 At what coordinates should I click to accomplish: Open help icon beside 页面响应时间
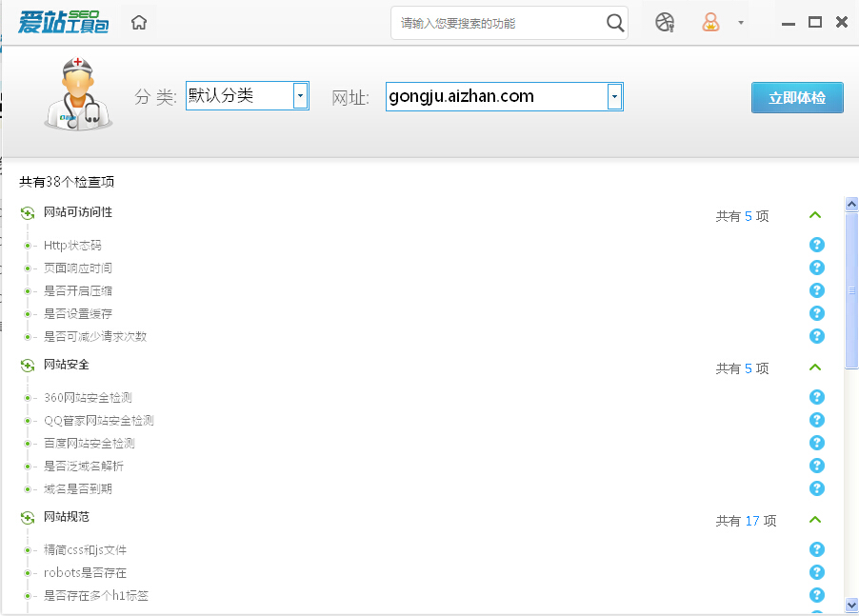click(x=816, y=268)
